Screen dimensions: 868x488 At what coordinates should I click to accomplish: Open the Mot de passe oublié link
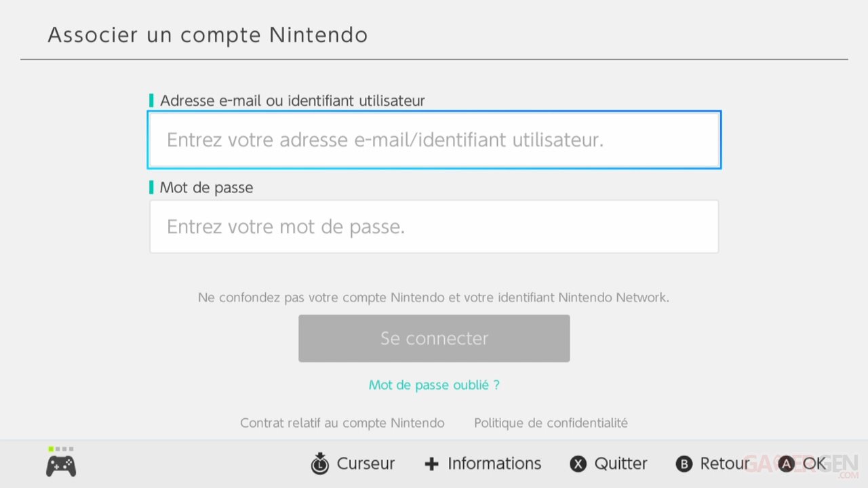tap(434, 385)
